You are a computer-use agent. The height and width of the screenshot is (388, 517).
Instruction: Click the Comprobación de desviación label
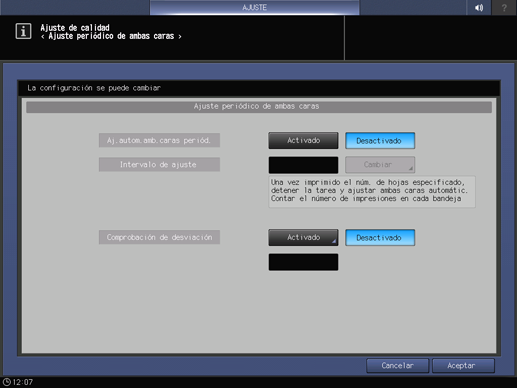[159, 237]
